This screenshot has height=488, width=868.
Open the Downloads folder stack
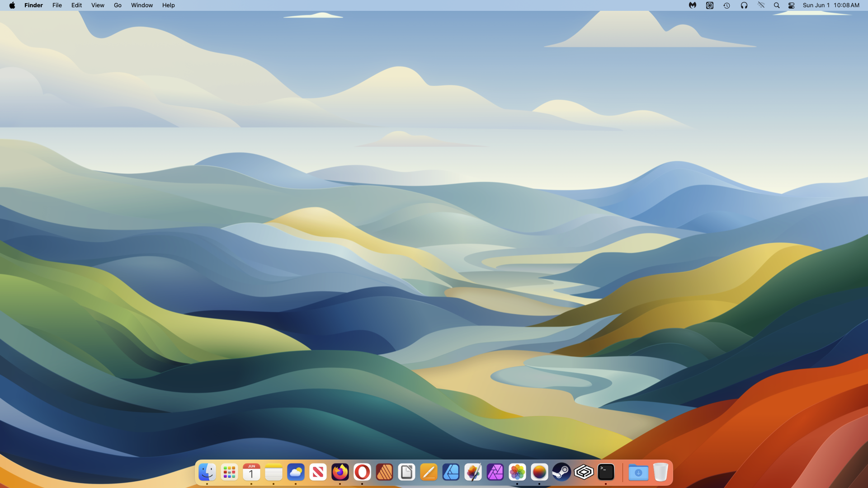pos(638,472)
